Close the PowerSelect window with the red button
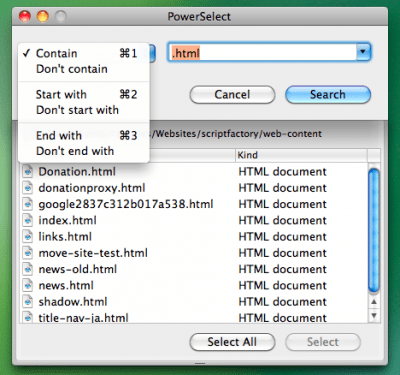Image resolution: width=400 pixels, height=375 pixels. 25,16
